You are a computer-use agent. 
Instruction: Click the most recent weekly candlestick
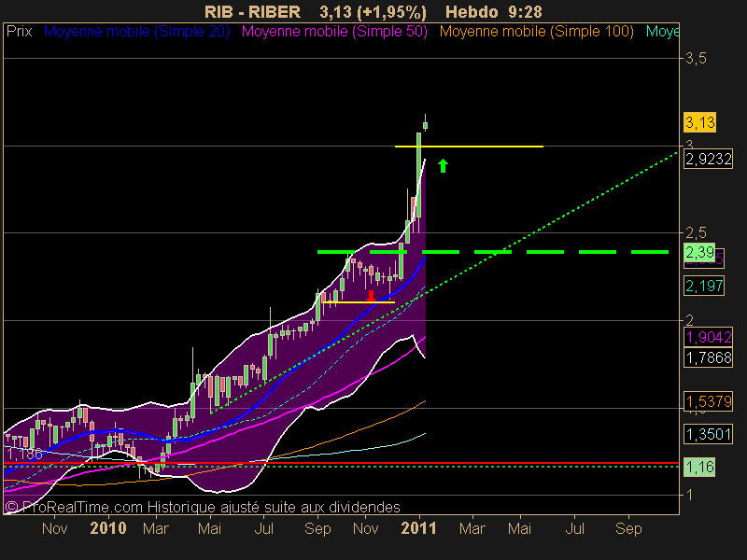[425, 125]
